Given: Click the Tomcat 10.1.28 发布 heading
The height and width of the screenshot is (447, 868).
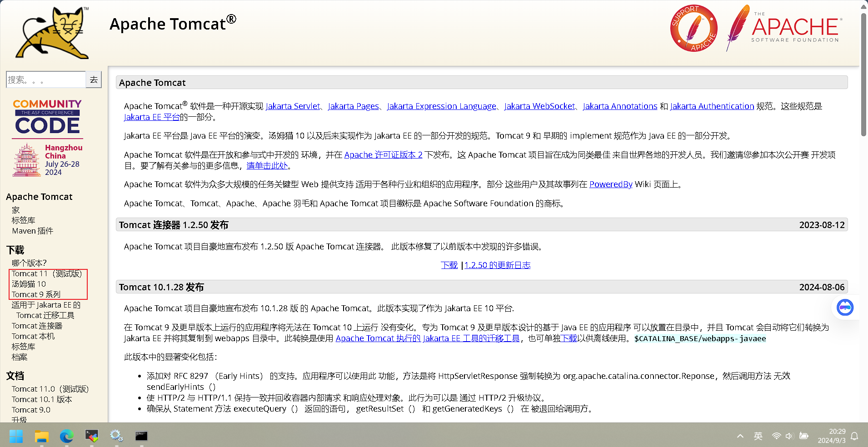Looking at the screenshot, I should point(161,287).
